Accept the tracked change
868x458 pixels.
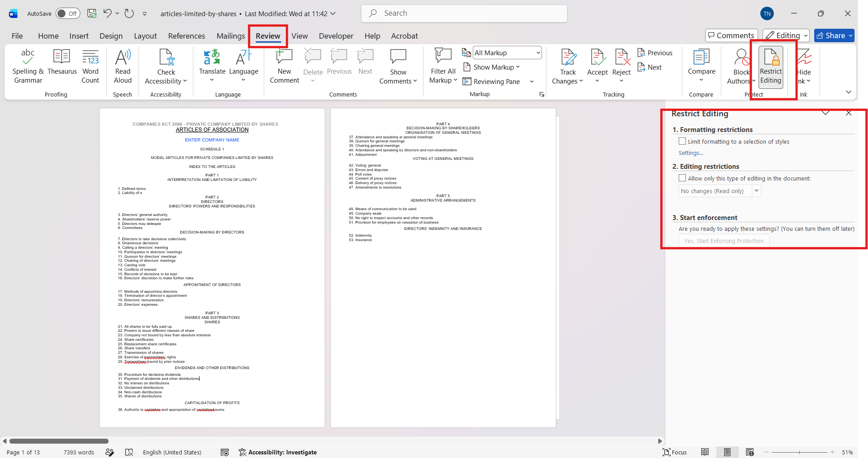(x=598, y=66)
